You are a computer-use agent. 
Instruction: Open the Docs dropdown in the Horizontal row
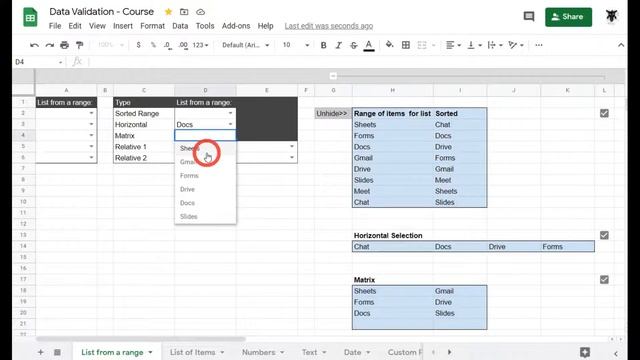pos(230,124)
